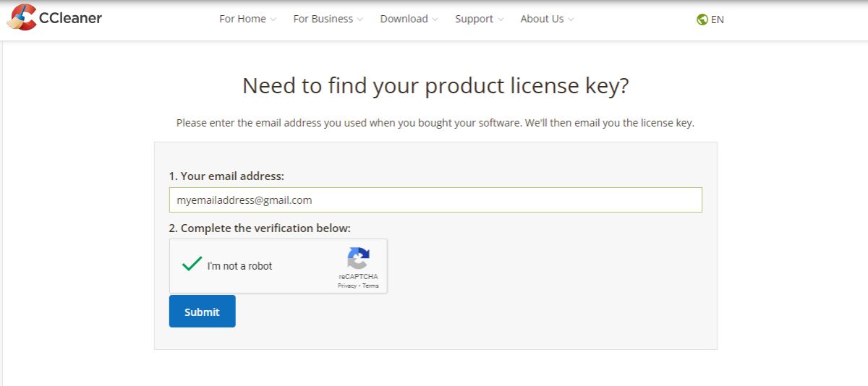Open the Support menu
This screenshot has width=868, height=386.
click(480, 19)
